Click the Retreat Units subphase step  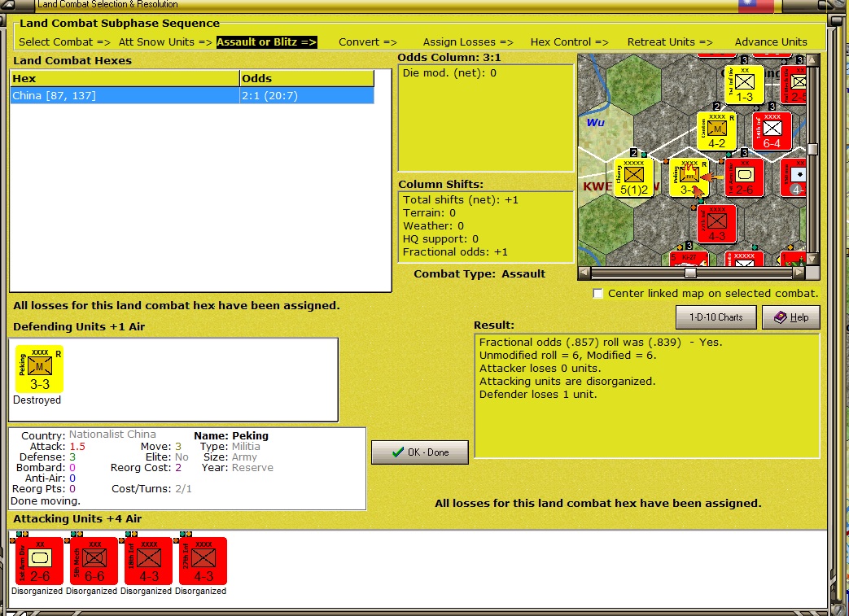point(670,42)
